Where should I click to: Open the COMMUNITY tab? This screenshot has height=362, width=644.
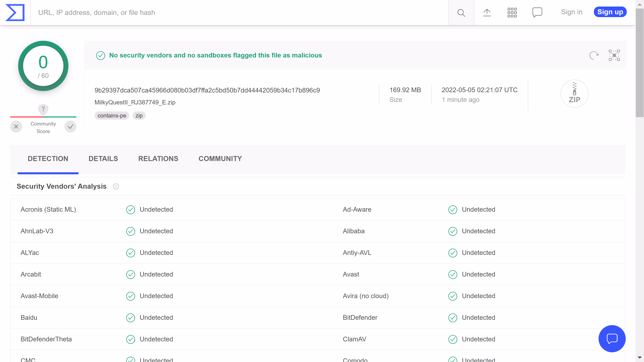(x=220, y=159)
